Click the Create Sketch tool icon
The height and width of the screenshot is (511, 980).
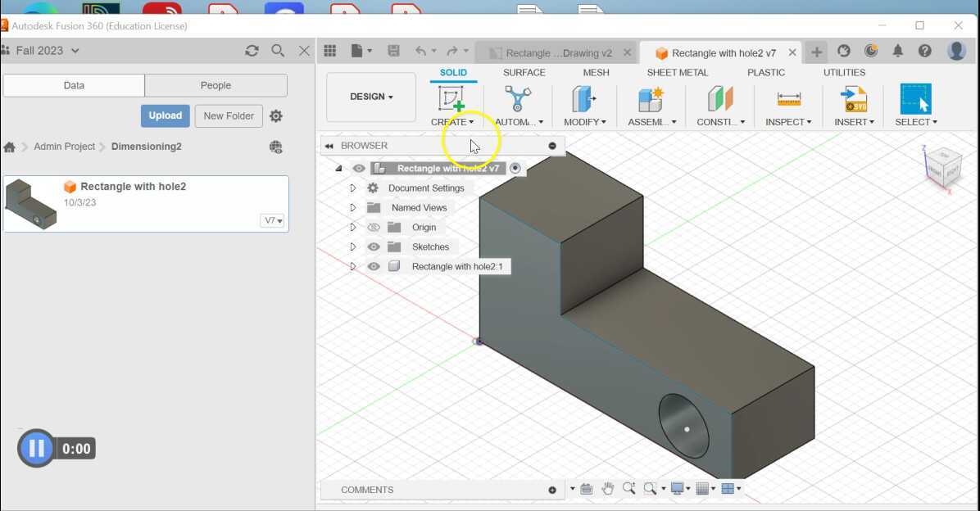click(x=451, y=99)
